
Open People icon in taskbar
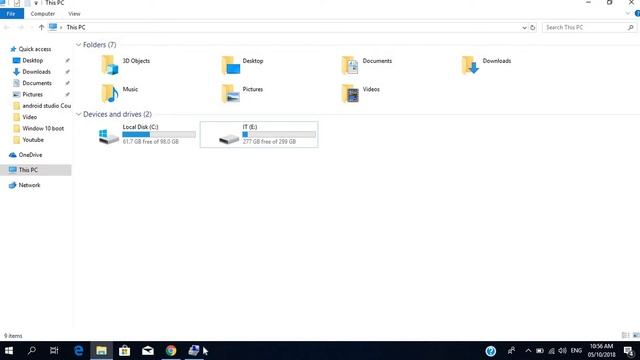511,351
